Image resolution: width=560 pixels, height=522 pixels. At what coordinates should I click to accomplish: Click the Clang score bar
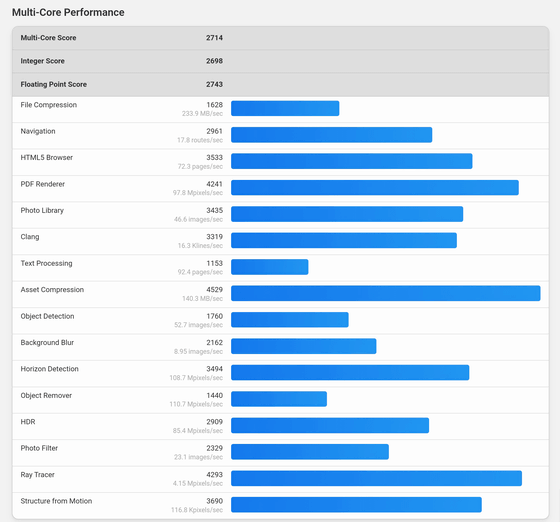tap(344, 240)
